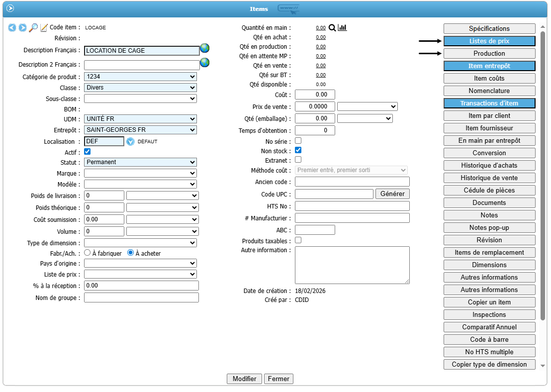Image resolution: width=551 pixels, height=392 pixels.
Task: Switch to the Nomenclature section
Action: pos(489,91)
